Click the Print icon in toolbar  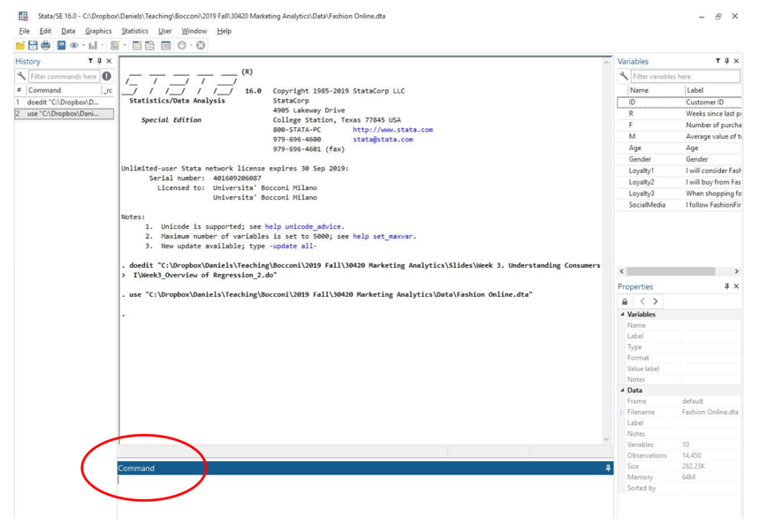46,46
